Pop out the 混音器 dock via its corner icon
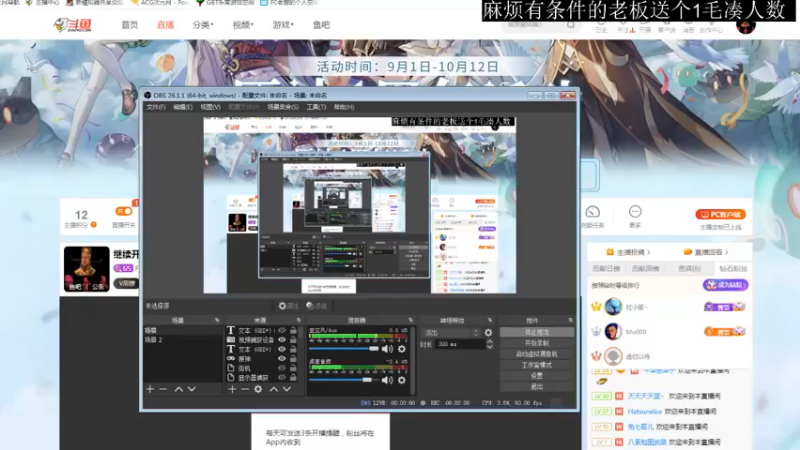 click(x=411, y=320)
